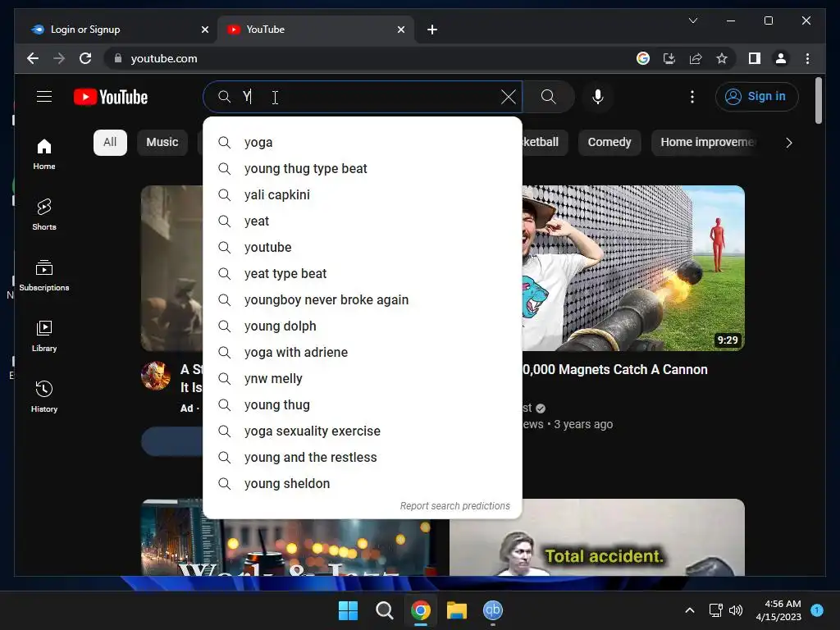Viewport: 840px width, 630px height.
Task: Select the Music category chip
Action: [162, 143]
